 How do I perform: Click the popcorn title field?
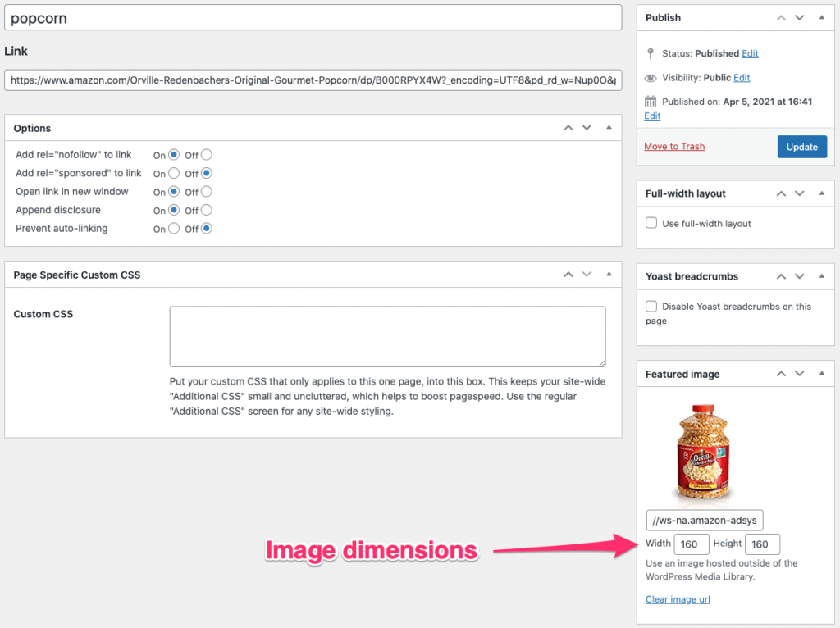pyautogui.click(x=313, y=18)
